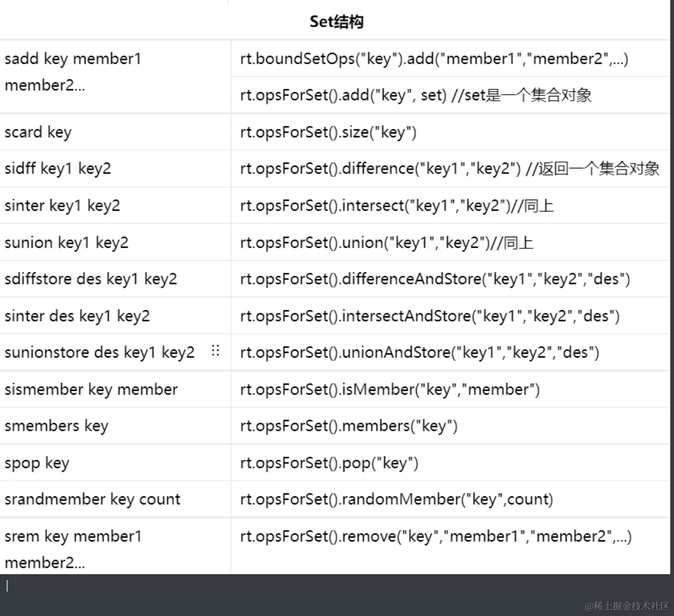The height and width of the screenshot is (616, 674).
Task: Select the "sismember key member" cell
Action: pos(91,389)
